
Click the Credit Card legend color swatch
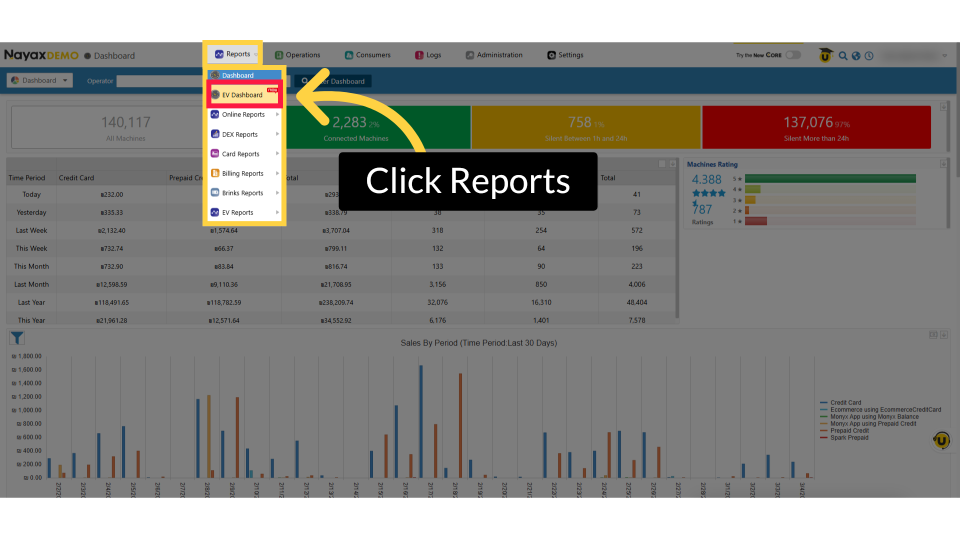(x=823, y=403)
